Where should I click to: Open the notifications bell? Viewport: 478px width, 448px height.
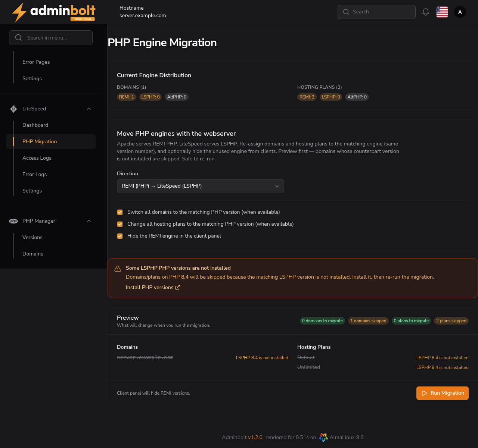coord(426,12)
